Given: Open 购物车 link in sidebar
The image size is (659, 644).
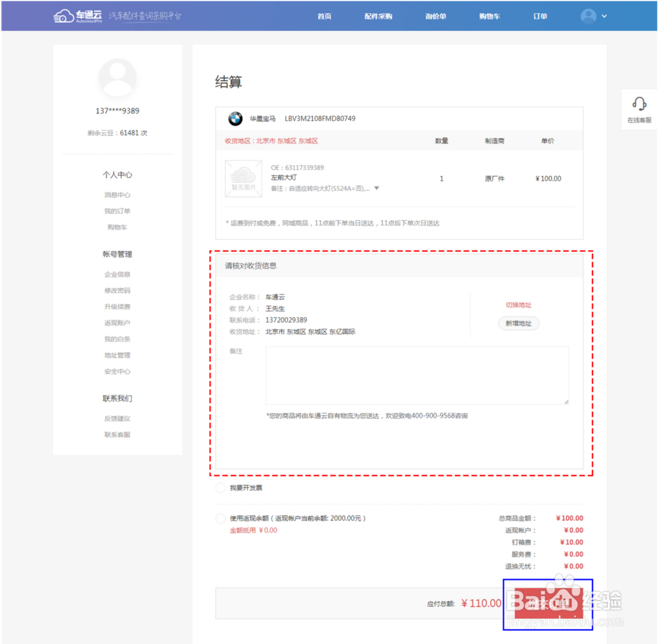Looking at the screenshot, I should [117, 227].
